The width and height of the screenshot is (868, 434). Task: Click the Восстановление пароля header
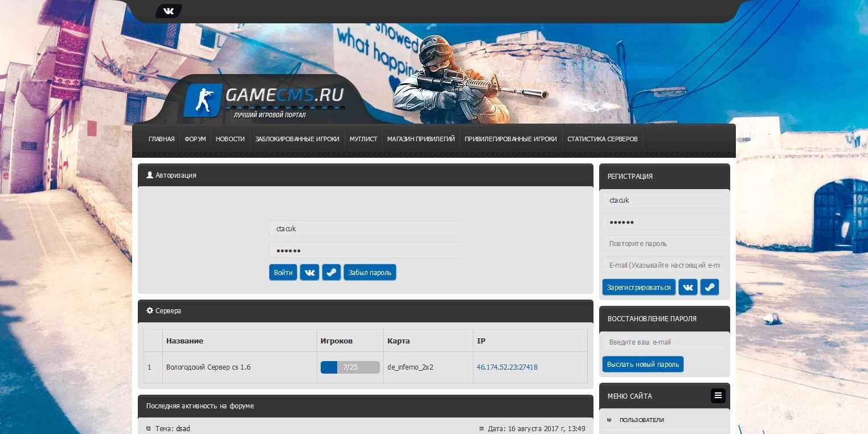point(652,318)
